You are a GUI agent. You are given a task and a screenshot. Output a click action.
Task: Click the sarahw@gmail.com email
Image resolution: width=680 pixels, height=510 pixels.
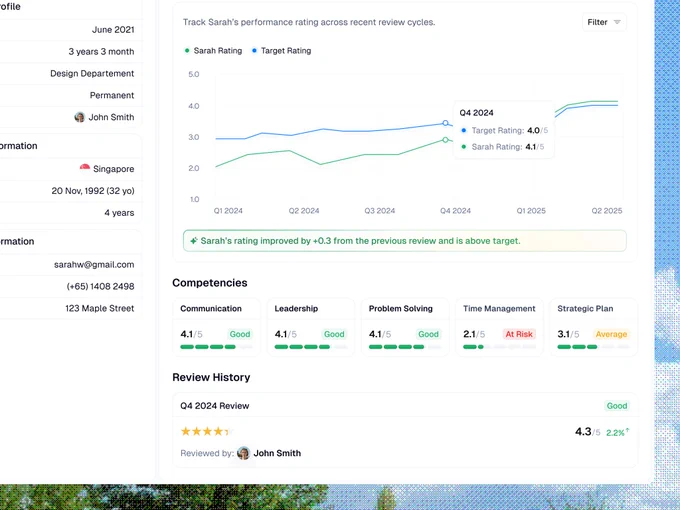[94, 265]
